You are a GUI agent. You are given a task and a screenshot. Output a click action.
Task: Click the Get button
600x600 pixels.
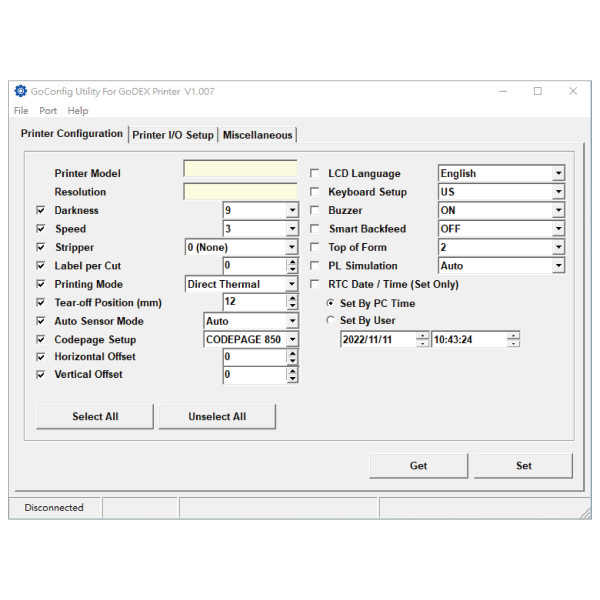coord(418,466)
